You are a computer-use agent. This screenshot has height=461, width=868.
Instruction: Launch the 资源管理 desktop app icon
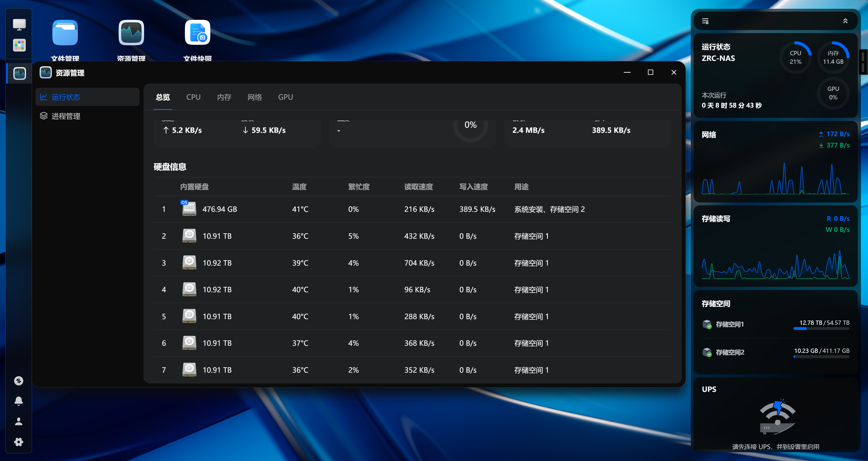coord(131,33)
